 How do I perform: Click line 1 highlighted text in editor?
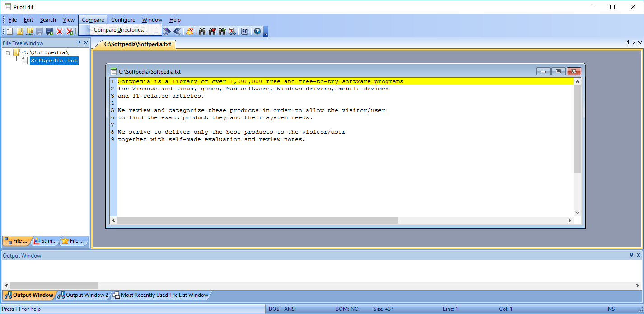(261, 82)
